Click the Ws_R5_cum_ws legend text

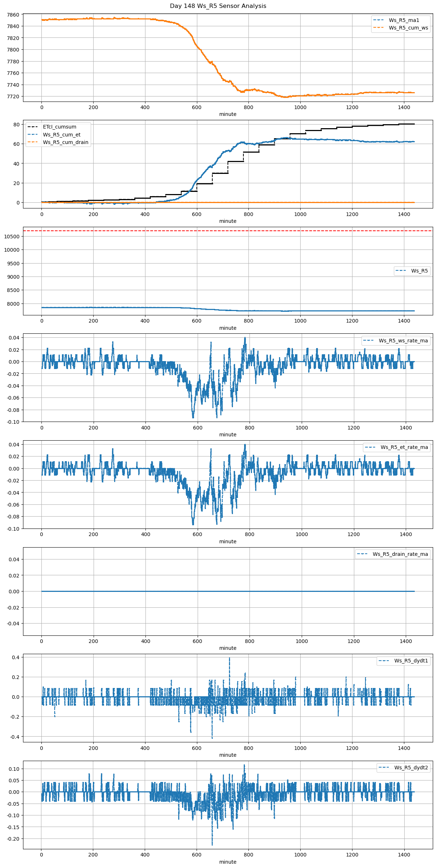[408, 28]
